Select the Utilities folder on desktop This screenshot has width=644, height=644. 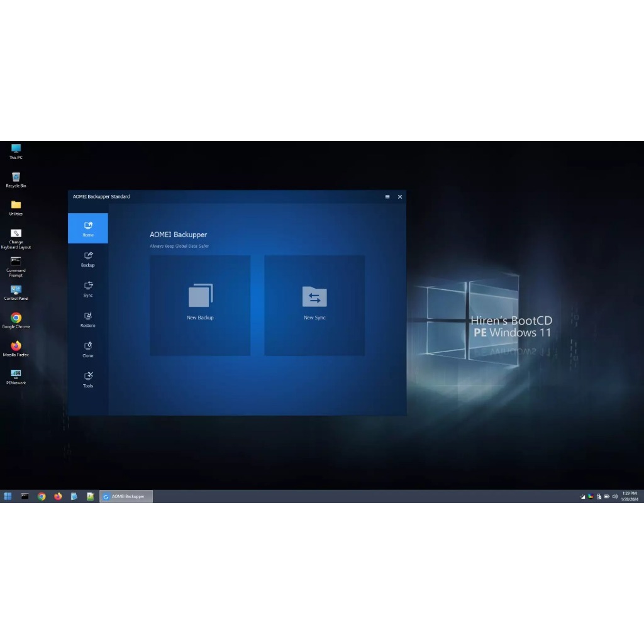16,208
